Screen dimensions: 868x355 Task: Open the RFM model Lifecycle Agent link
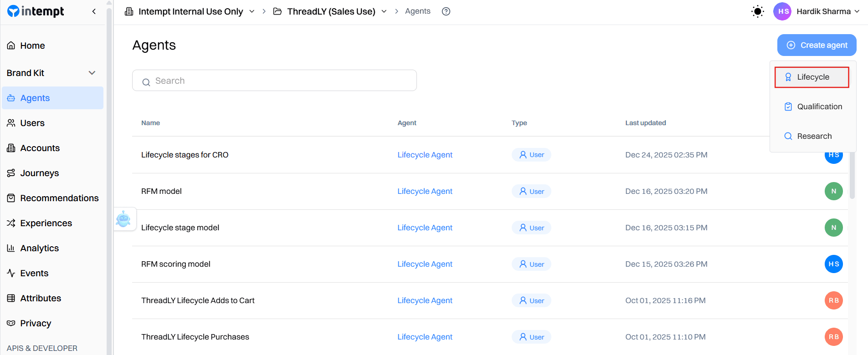(x=425, y=191)
